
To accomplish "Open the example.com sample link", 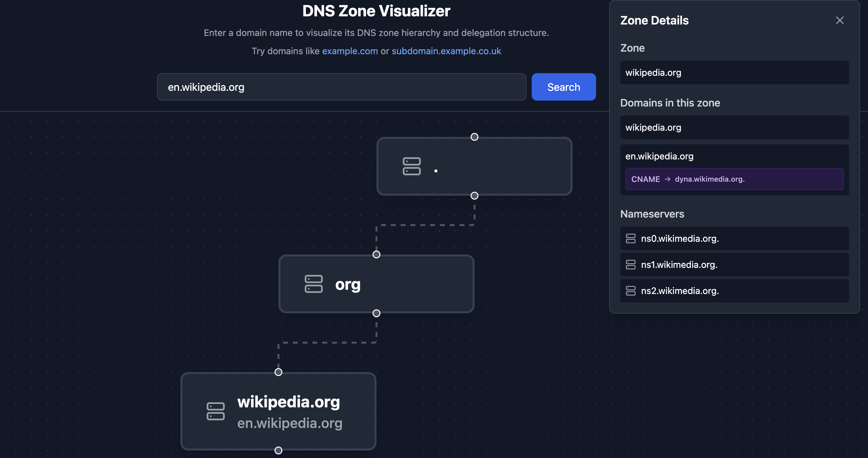I will [x=350, y=51].
